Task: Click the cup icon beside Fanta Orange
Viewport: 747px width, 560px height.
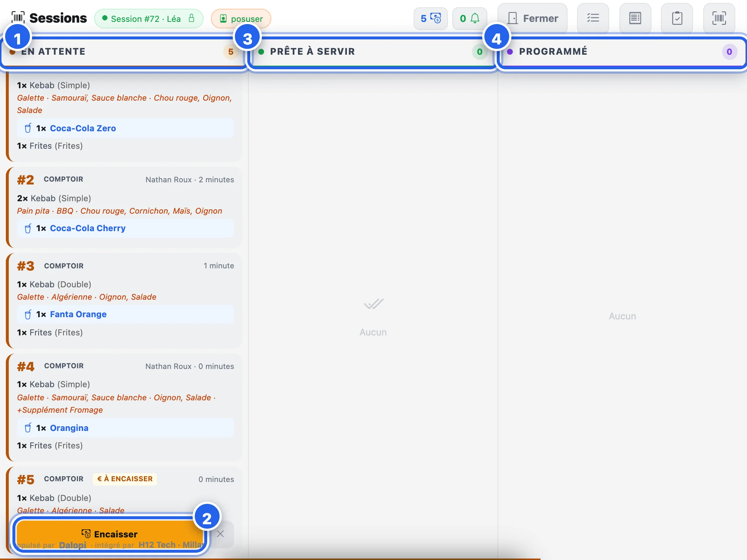Action: pos(28,314)
